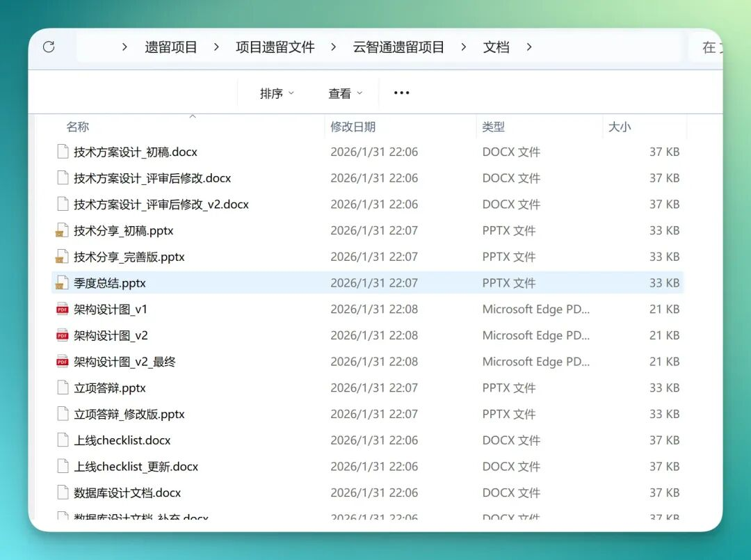Click the file icon of 技术方案设计_初稿.docx

(x=63, y=152)
